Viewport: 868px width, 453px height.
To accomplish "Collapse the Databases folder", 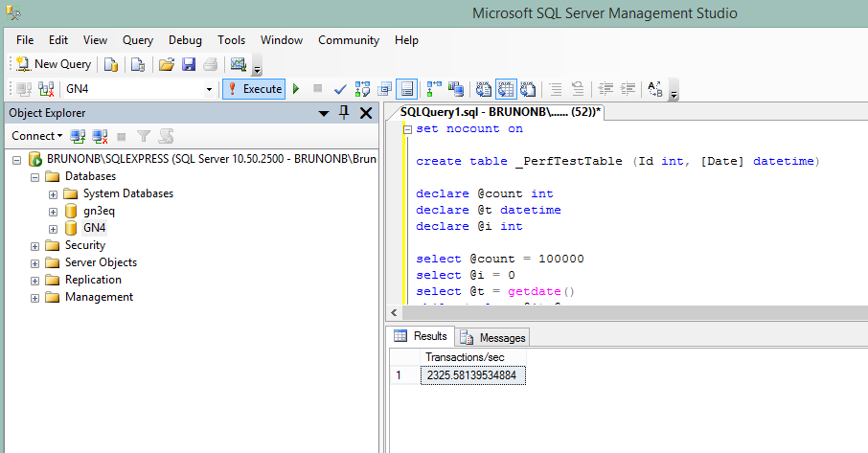I will click(x=34, y=177).
